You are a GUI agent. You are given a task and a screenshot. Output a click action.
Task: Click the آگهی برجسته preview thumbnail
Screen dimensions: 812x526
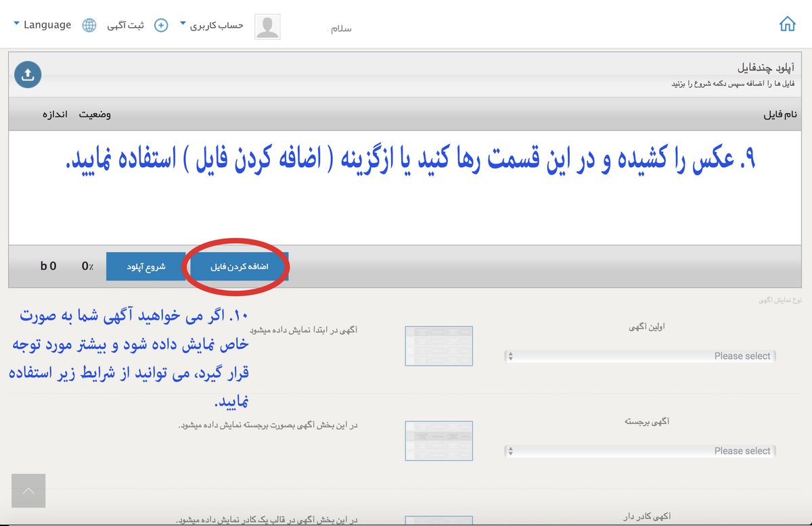[439, 441]
